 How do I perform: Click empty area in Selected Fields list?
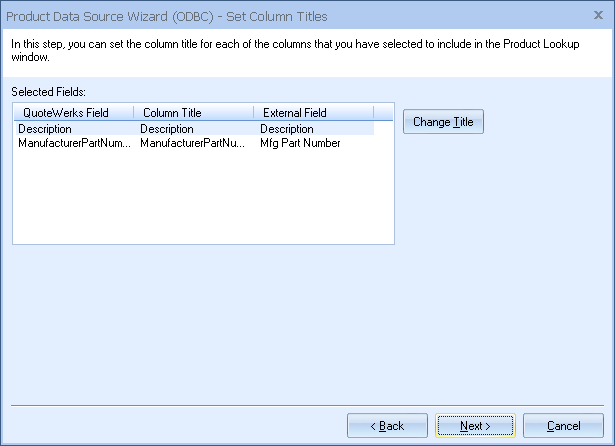pyautogui.click(x=200, y=200)
